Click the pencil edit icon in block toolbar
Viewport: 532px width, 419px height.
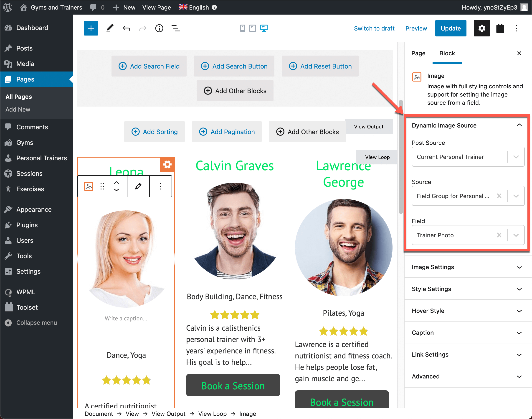pyautogui.click(x=138, y=186)
